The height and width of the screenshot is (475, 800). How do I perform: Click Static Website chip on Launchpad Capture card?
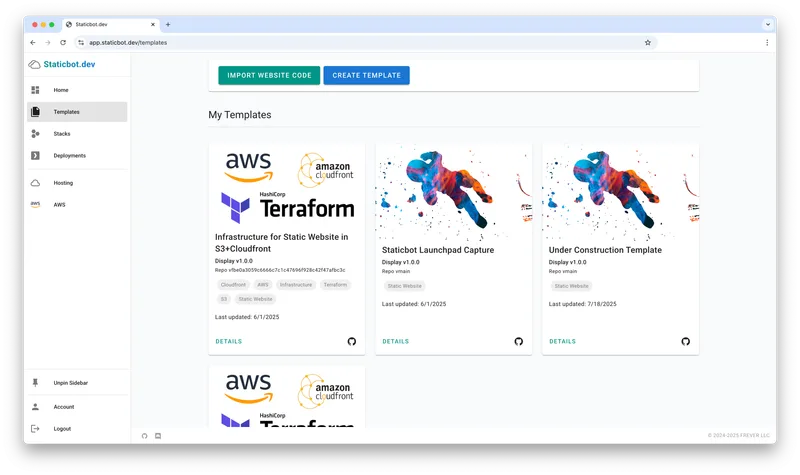pos(405,286)
